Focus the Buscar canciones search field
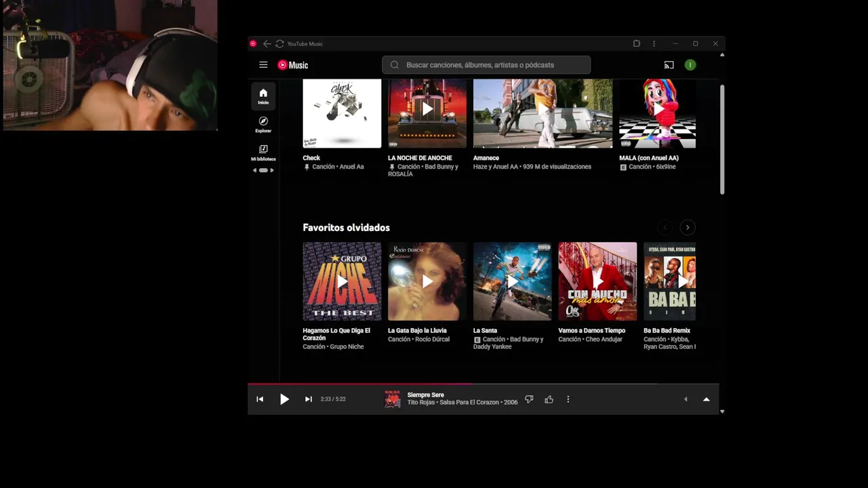This screenshot has height=488, width=868. pyautogui.click(x=486, y=65)
